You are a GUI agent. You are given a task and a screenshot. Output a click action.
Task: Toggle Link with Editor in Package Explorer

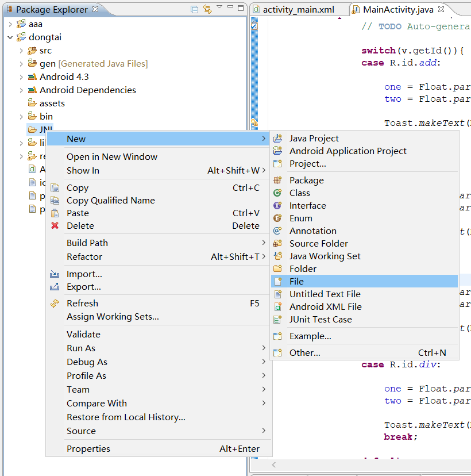[x=207, y=9]
